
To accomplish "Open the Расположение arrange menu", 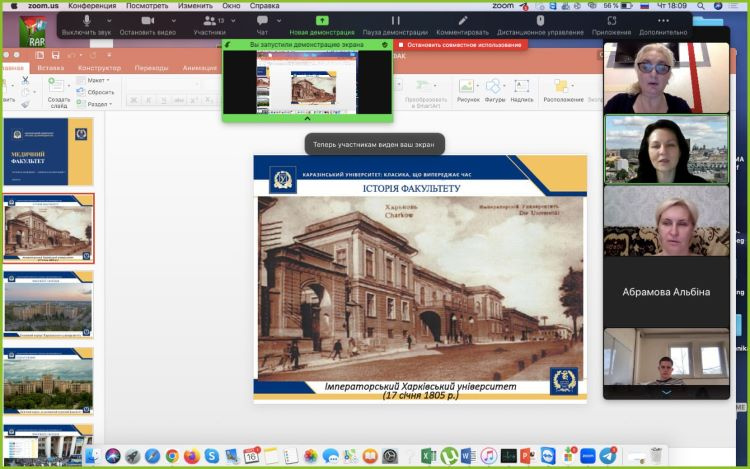I will (563, 91).
